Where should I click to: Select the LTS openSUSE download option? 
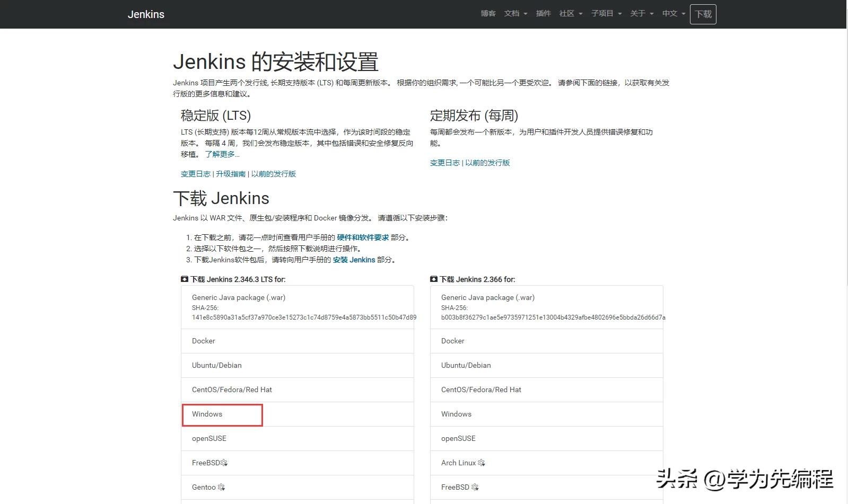(x=297, y=438)
